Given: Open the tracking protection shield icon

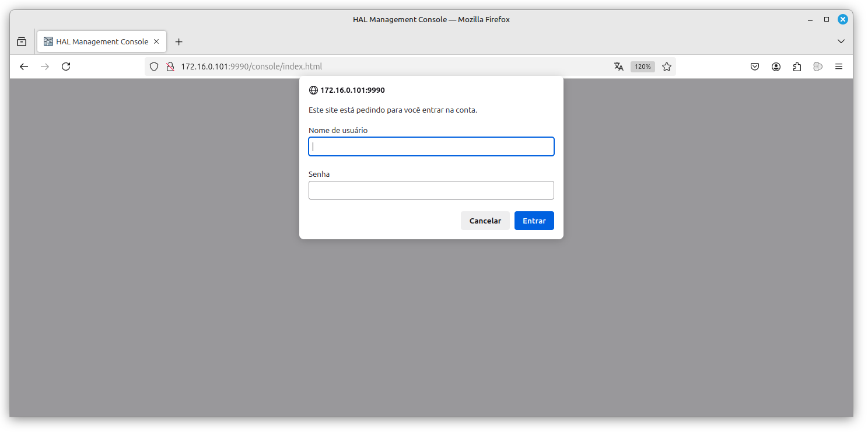Looking at the screenshot, I should pyautogui.click(x=154, y=67).
